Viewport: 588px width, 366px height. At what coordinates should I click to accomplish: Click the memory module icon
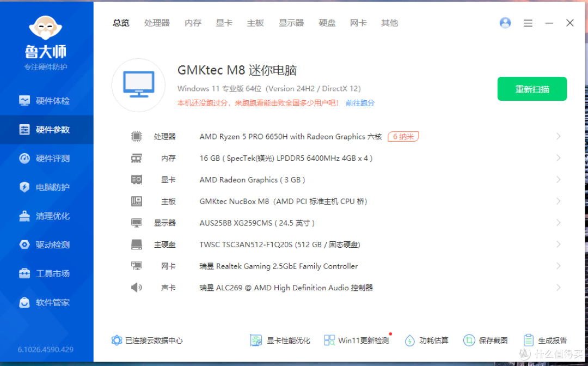click(x=137, y=158)
